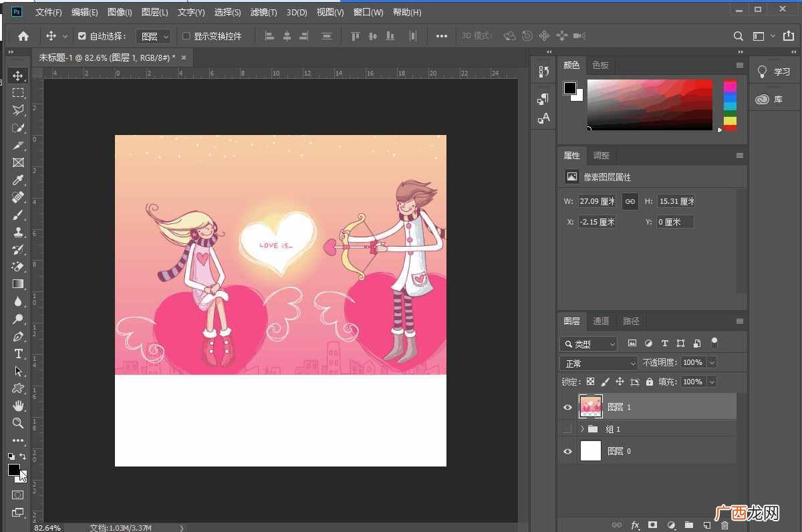
Task: Click the Add layer mask icon
Action: click(652, 525)
